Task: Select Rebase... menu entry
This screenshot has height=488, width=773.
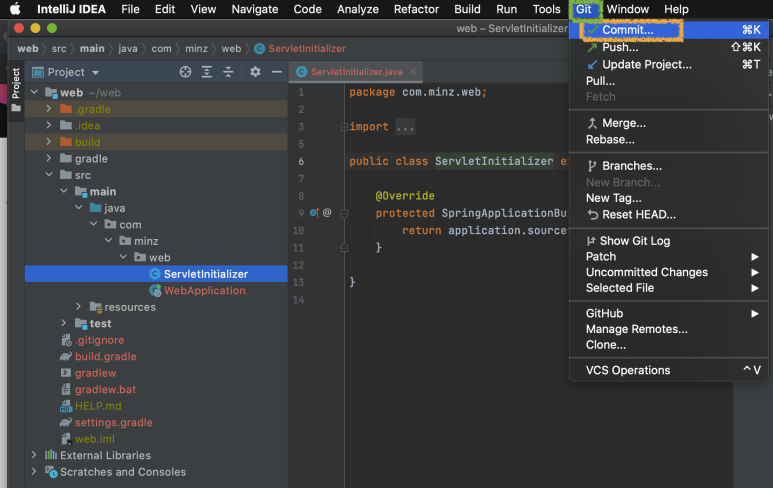Action: [x=668, y=140]
